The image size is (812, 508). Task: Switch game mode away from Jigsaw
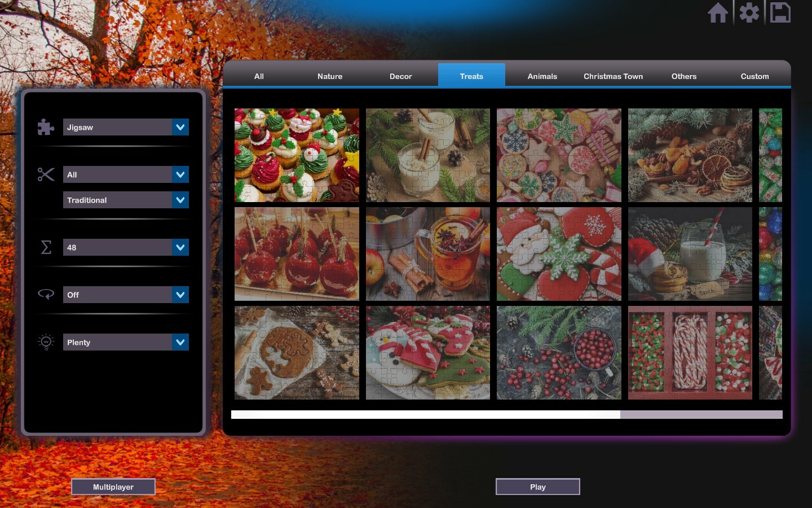[x=180, y=127]
